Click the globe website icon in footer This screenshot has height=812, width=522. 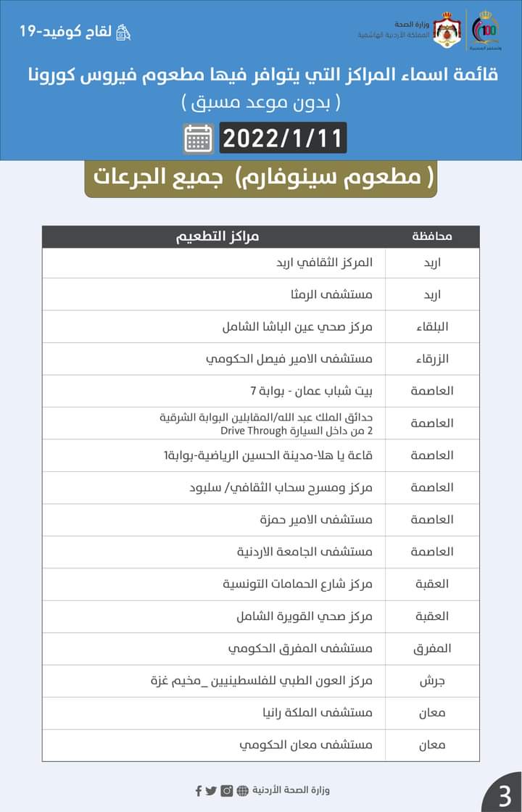pos(242,790)
